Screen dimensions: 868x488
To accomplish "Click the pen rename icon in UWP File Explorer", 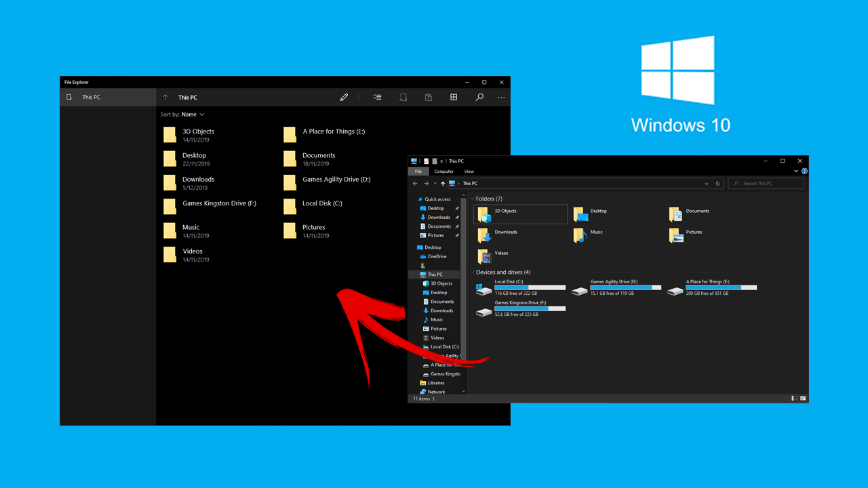I will tap(344, 98).
